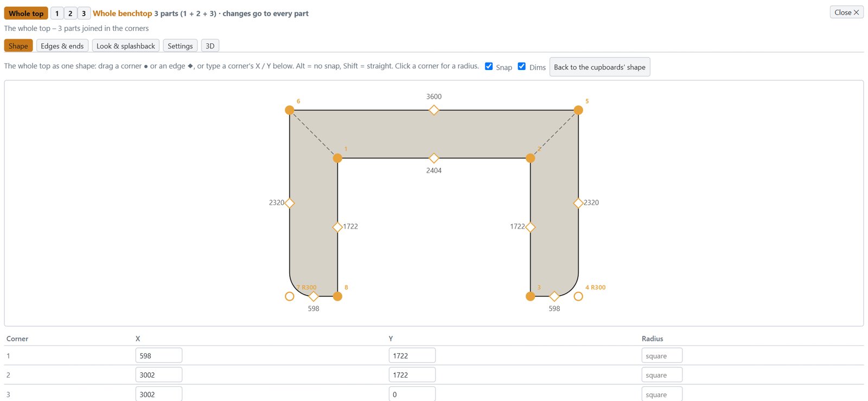Image resolution: width=868 pixels, height=401 pixels.
Task: Switch to the 3D view tab
Action: [210, 46]
